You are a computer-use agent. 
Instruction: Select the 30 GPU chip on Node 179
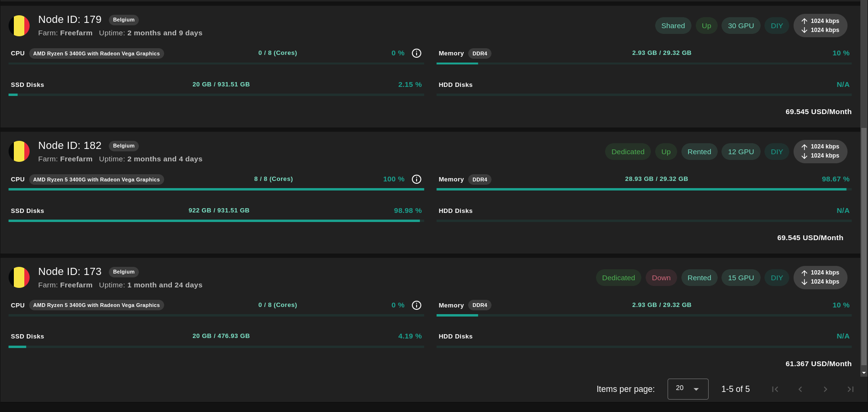741,26
